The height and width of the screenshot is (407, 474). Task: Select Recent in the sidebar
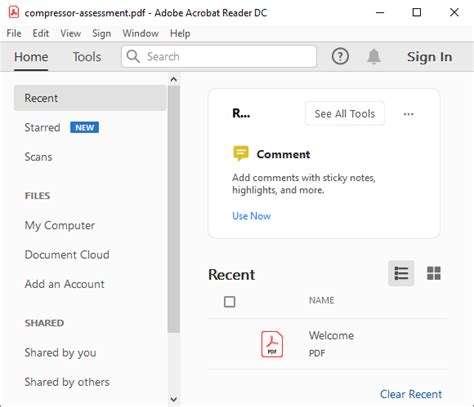(x=90, y=98)
